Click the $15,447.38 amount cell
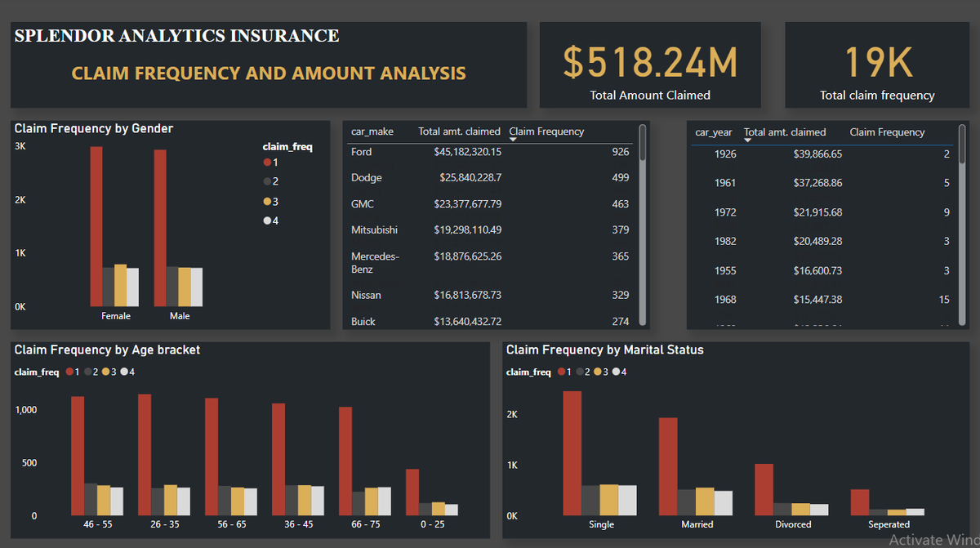The width and height of the screenshot is (980, 548). (817, 301)
